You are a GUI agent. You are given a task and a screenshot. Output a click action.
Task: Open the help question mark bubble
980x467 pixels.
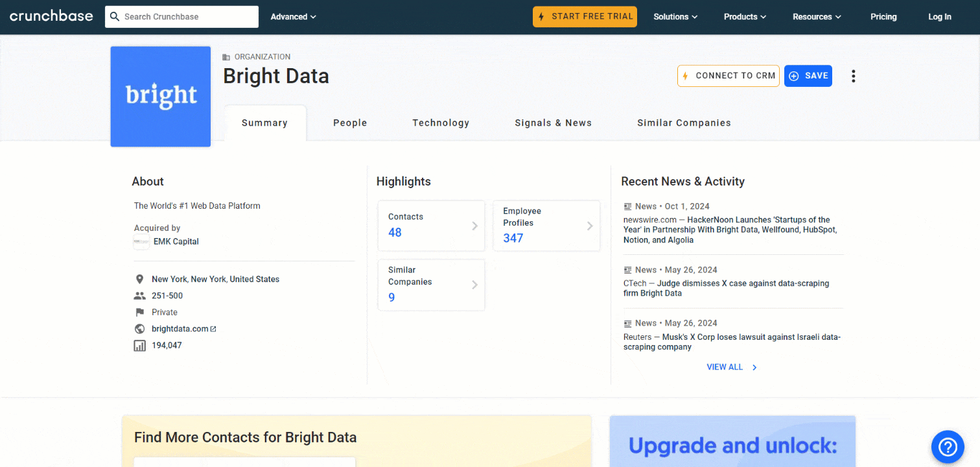(948, 446)
